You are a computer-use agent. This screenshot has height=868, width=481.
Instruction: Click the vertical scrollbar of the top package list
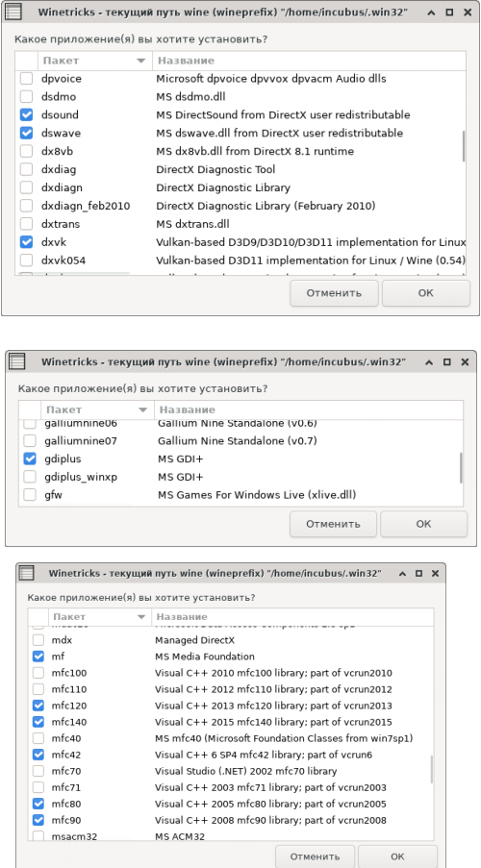[x=464, y=145]
